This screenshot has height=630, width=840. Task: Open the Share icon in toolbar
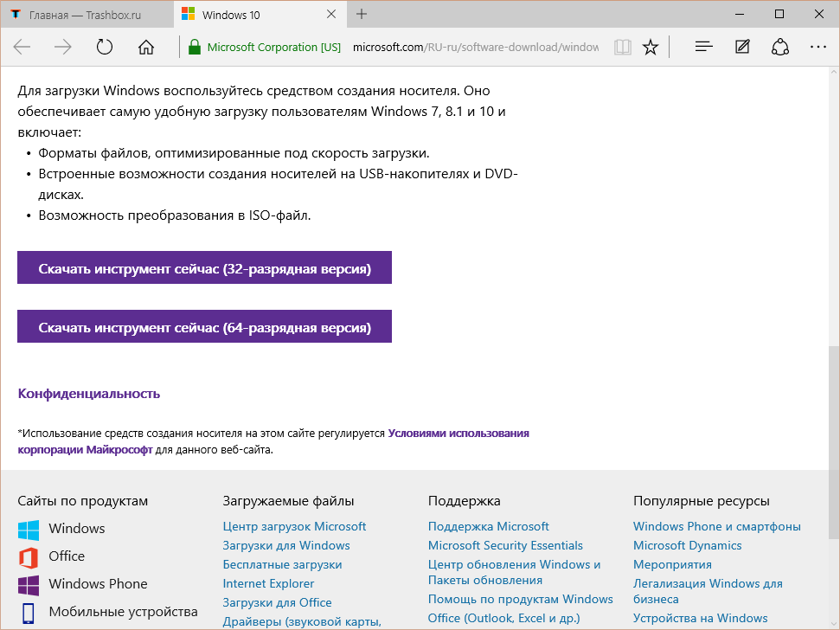(x=780, y=47)
